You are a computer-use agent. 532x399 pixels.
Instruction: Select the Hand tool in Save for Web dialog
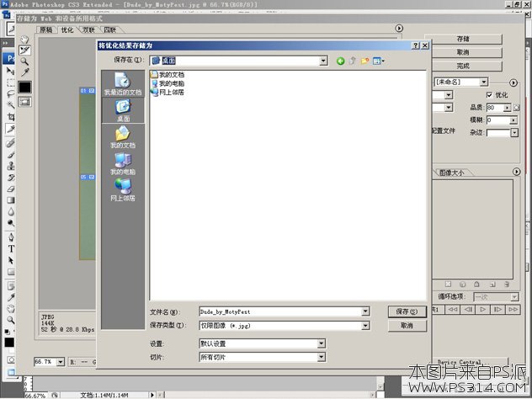pos(24,40)
